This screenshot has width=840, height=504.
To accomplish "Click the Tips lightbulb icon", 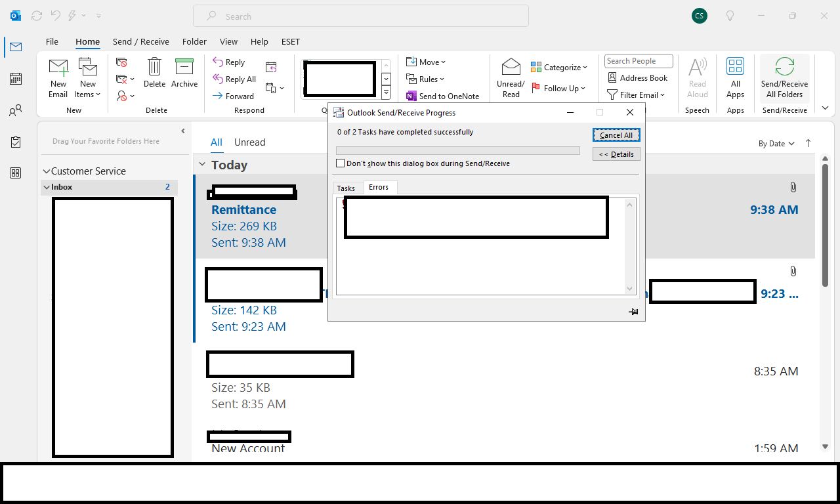I will 730,16.
